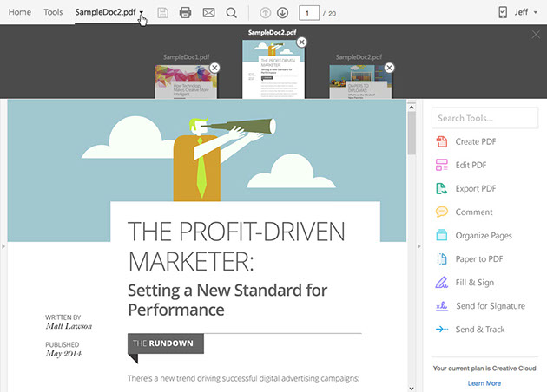
Task: Click the Print icon in toolbar
Action: point(185,13)
